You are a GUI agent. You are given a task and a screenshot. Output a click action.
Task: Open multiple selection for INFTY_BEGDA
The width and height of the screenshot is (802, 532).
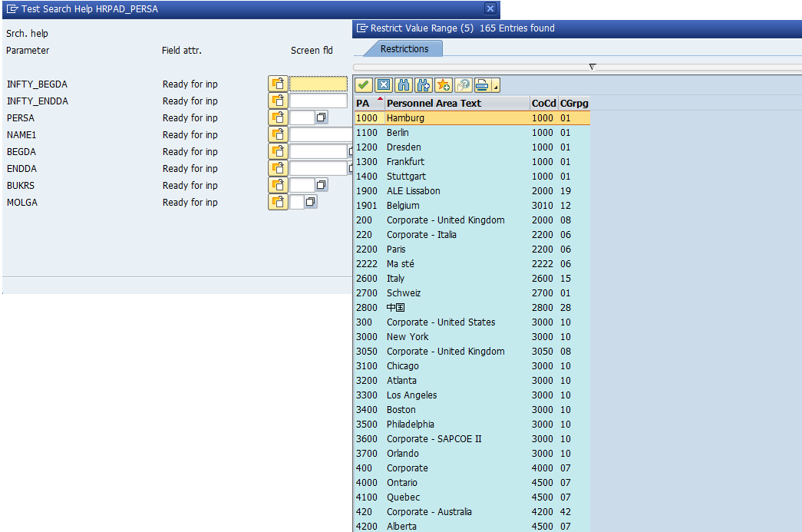[x=278, y=84]
